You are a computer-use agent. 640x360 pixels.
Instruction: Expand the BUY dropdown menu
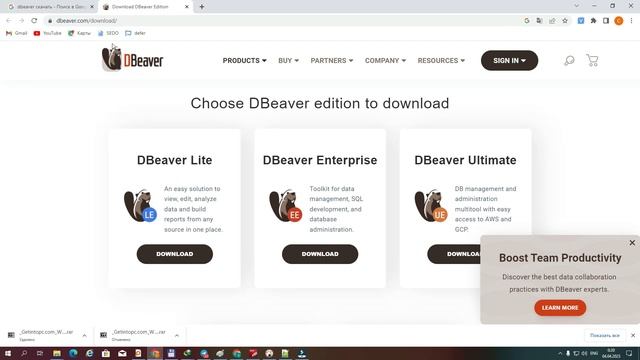click(288, 60)
